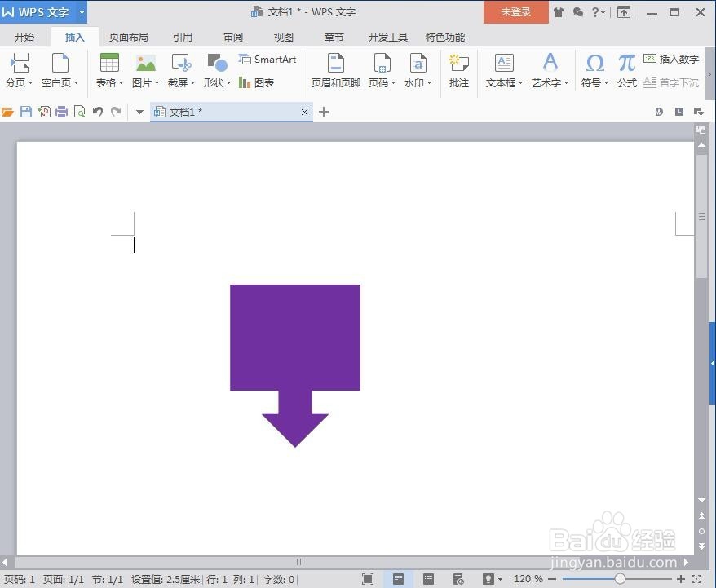716x588 pixels.
Task: Open the 表格 table insert tool
Action: coord(109,63)
